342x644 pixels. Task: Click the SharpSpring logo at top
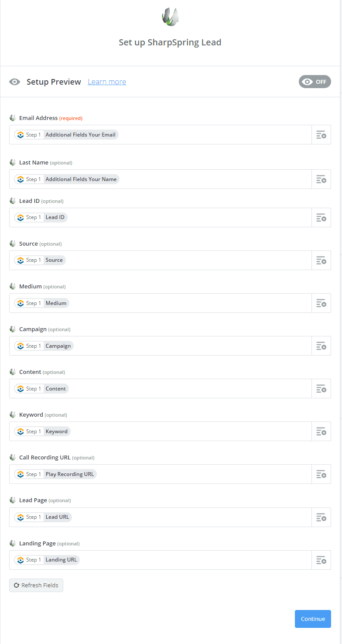(170, 17)
